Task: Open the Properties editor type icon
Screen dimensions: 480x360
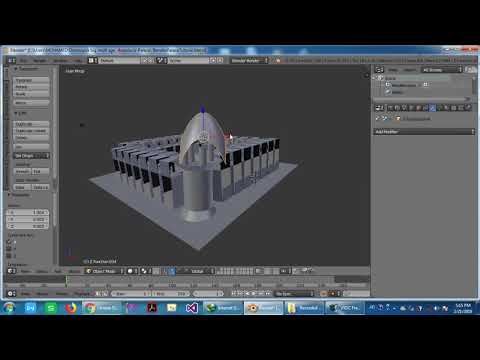Action: tap(379, 108)
